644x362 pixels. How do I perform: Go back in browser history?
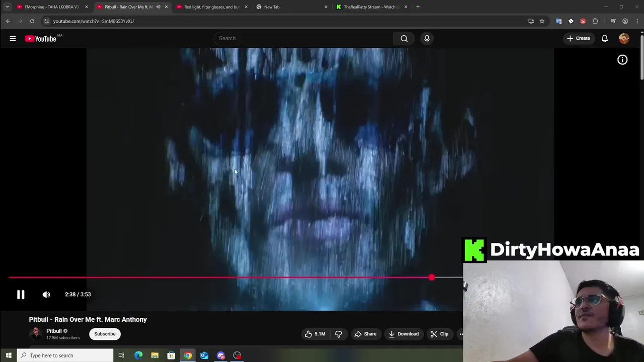click(8, 21)
